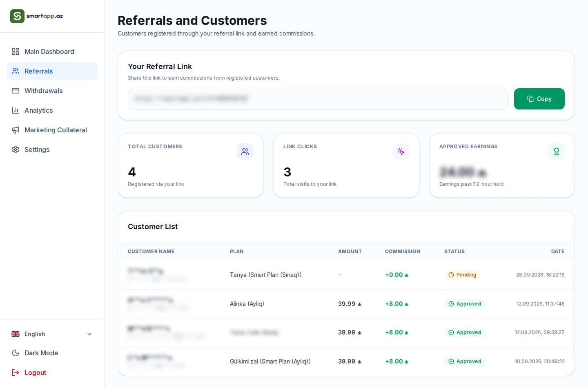The image size is (588, 388).
Task: Click the Analytics bar chart icon
Action: point(16,110)
